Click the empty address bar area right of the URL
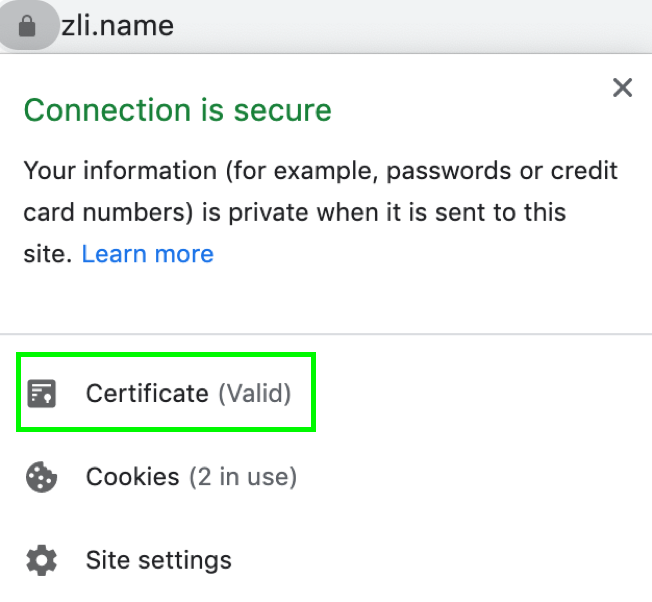This screenshot has height=602, width=652. click(420, 25)
